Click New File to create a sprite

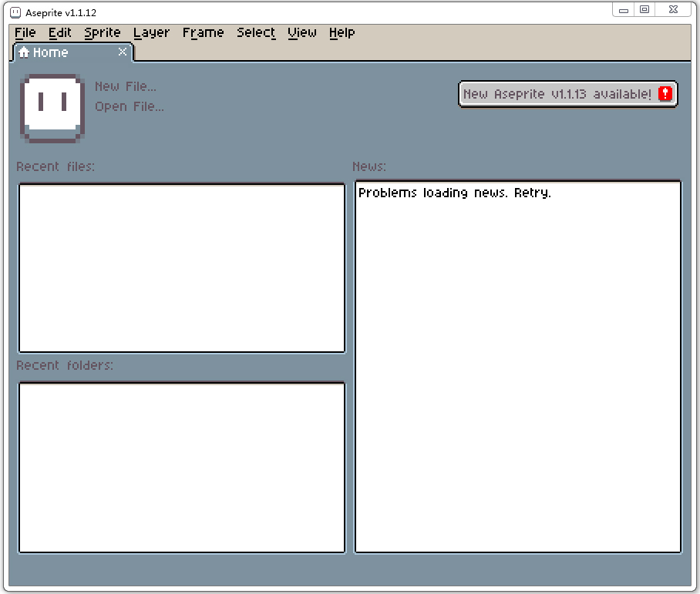(x=126, y=86)
